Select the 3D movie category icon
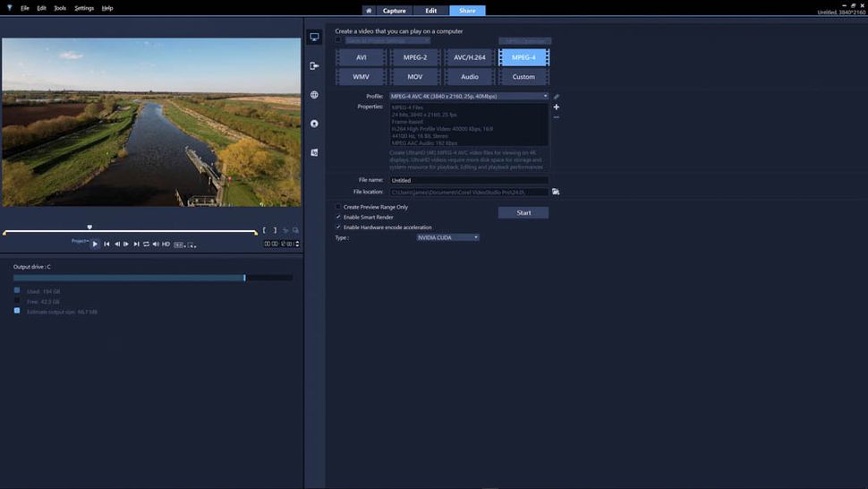The image size is (868, 489). point(314,152)
